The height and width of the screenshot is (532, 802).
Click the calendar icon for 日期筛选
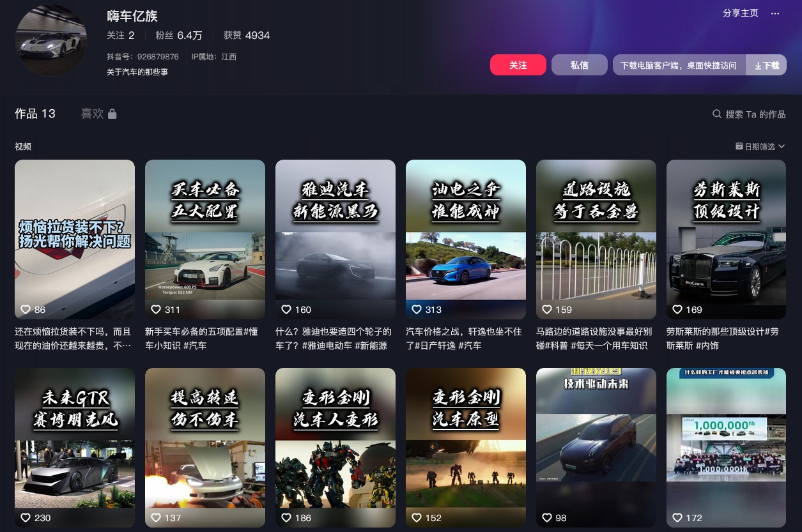point(739,146)
